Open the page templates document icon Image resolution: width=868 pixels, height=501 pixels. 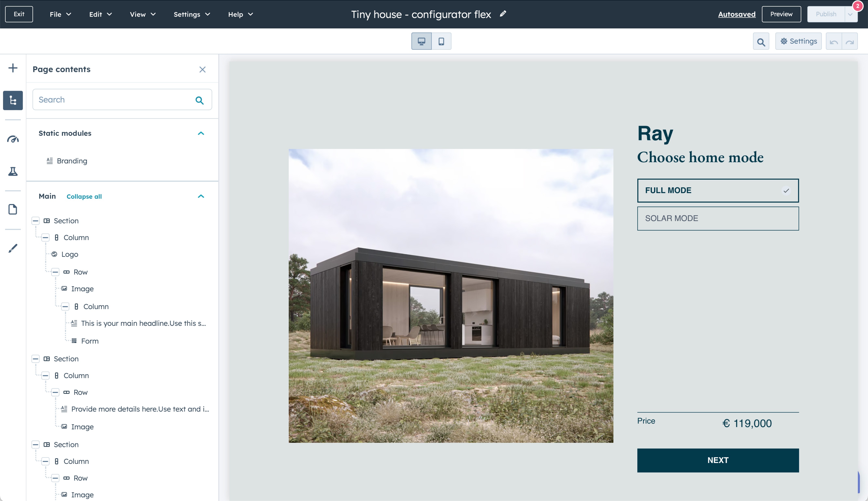(13, 209)
